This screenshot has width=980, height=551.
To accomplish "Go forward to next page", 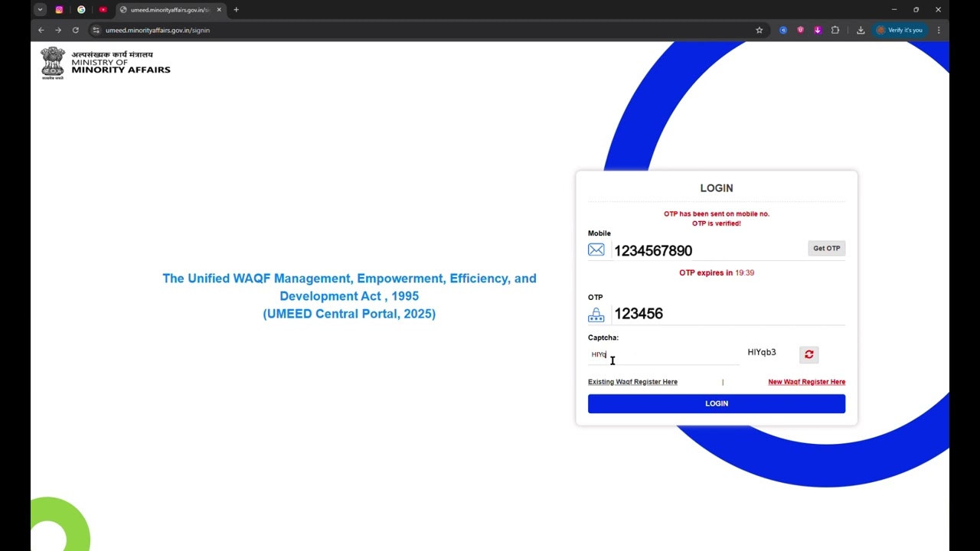I will [x=58, y=30].
